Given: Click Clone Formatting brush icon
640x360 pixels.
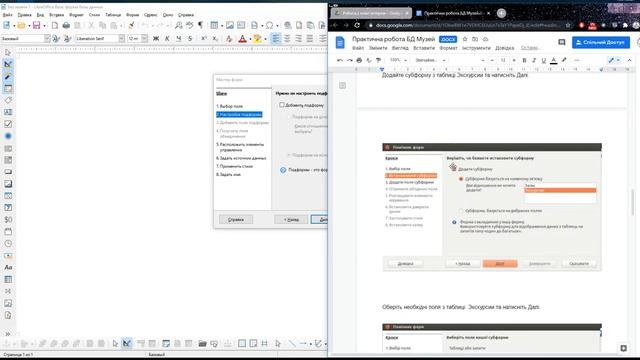Looking at the screenshot, I should (x=131, y=26).
